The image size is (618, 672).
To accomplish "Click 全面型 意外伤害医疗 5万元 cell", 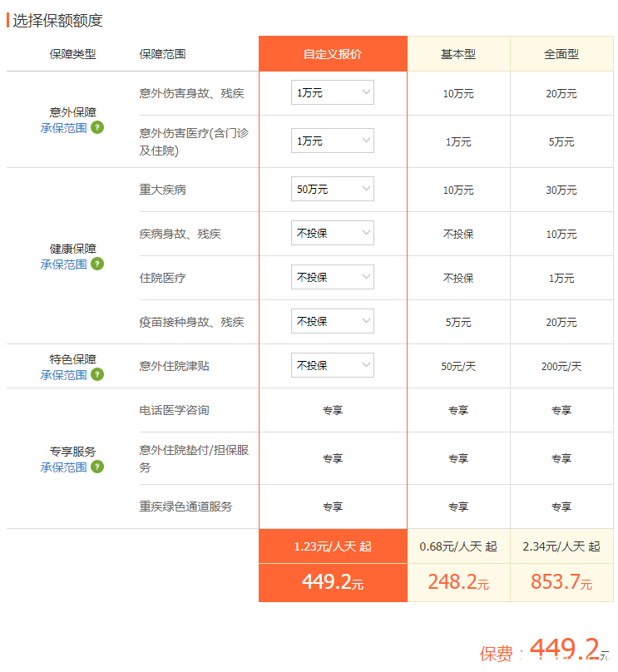I will 561,142.
